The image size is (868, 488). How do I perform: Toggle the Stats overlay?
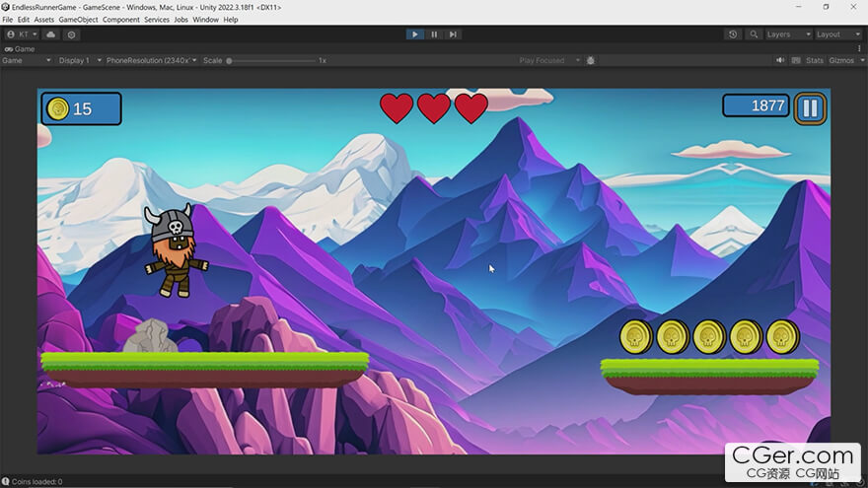815,60
